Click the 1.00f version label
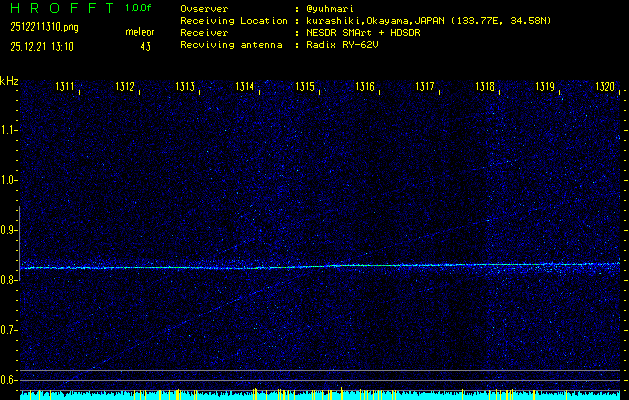Viewport: 629px width, 400px height. [139, 8]
